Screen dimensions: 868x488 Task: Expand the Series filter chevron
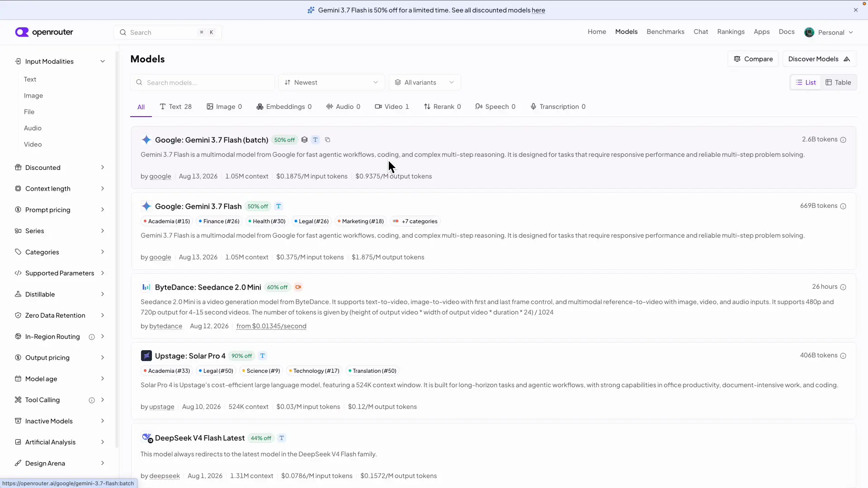point(103,231)
